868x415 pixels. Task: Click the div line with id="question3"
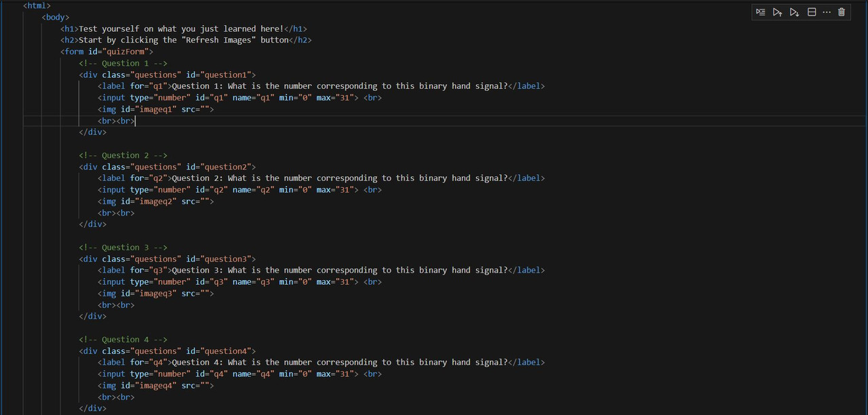pyautogui.click(x=167, y=259)
